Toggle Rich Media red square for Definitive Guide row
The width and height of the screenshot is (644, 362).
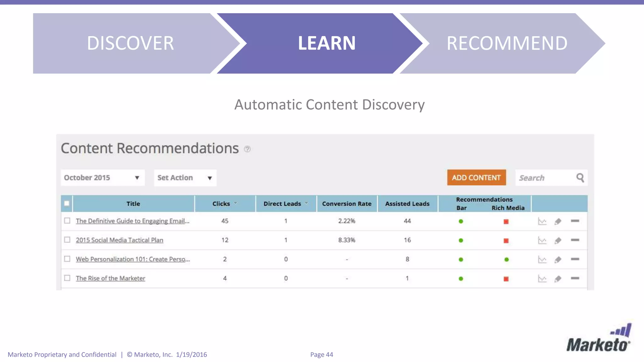click(x=506, y=222)
